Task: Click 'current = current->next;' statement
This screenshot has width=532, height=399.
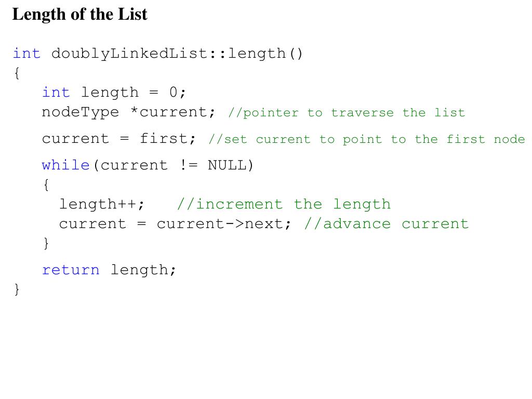Action: click(x=175, y=224)
